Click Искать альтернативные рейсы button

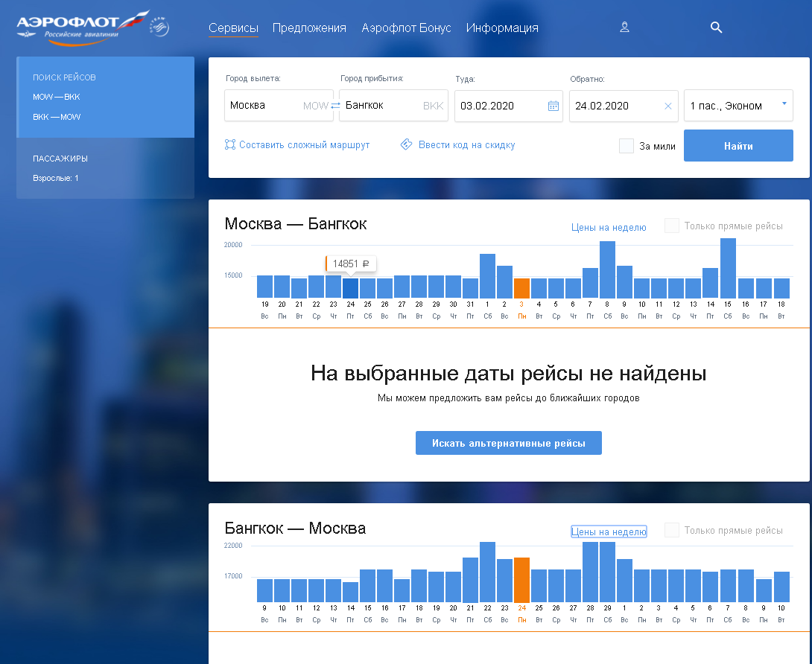(x=509, y=443)
